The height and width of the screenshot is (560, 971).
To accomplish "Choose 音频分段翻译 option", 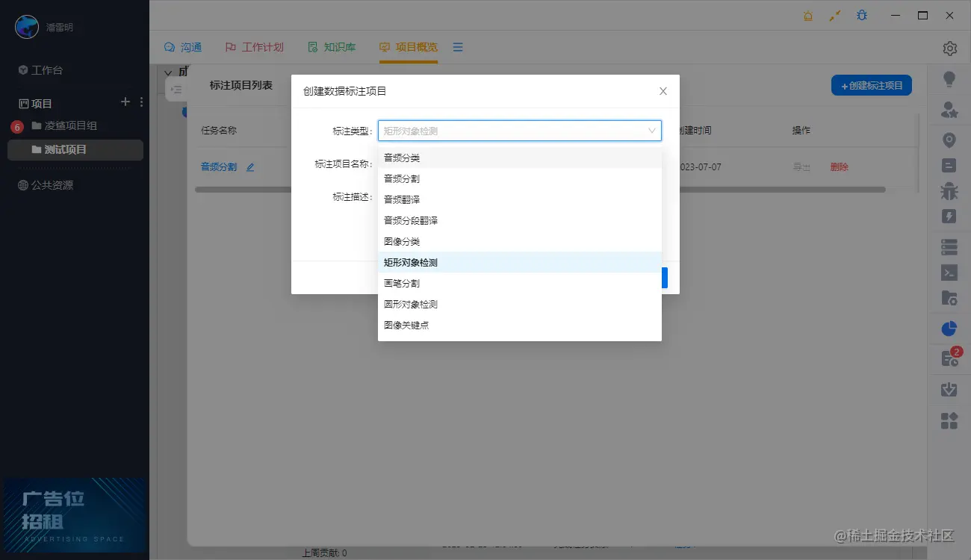I will tap(520, 220).
